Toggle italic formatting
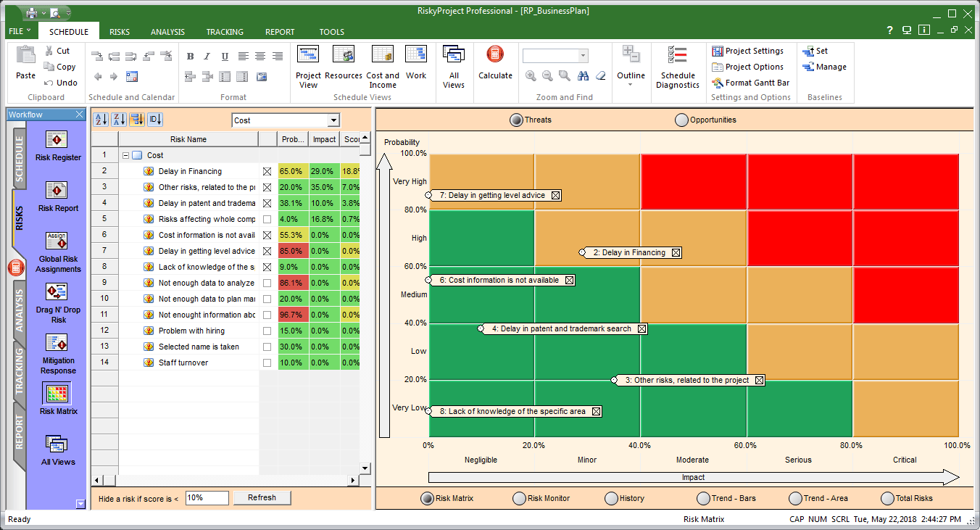 click(207, 57)
